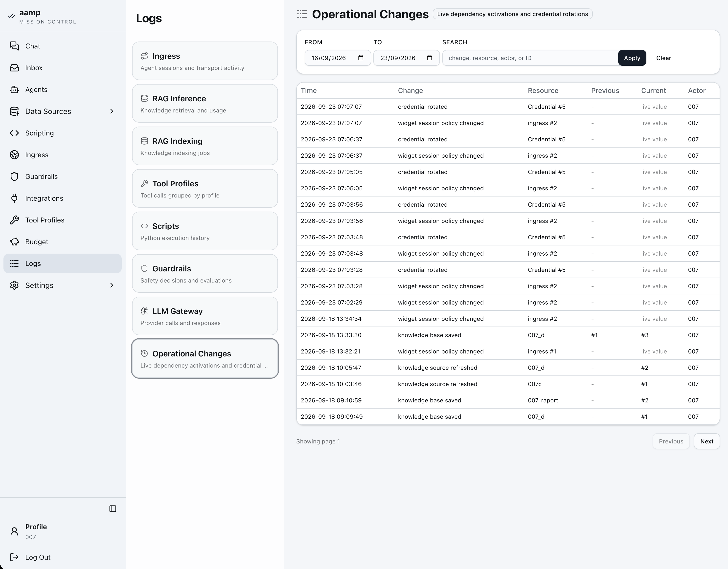Focus the search input field

pyautogui.click(x=530, y=58)
